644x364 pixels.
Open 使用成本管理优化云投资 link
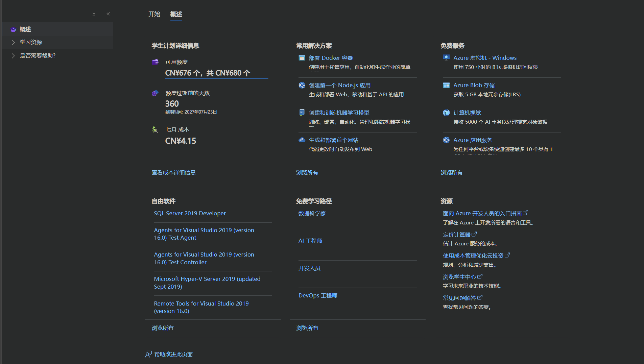coord(473,256)
